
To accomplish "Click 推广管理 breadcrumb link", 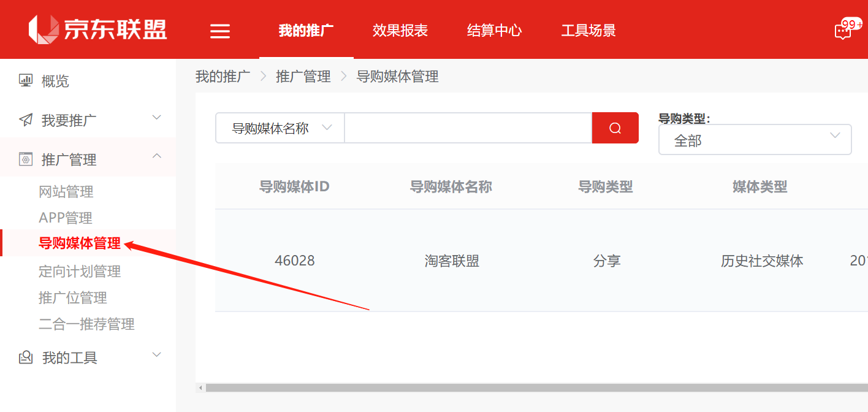I will [303, 77].
